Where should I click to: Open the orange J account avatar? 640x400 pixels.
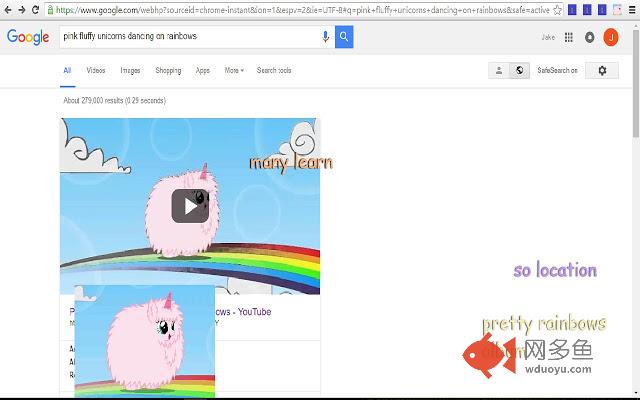click(x=611, y=37)
